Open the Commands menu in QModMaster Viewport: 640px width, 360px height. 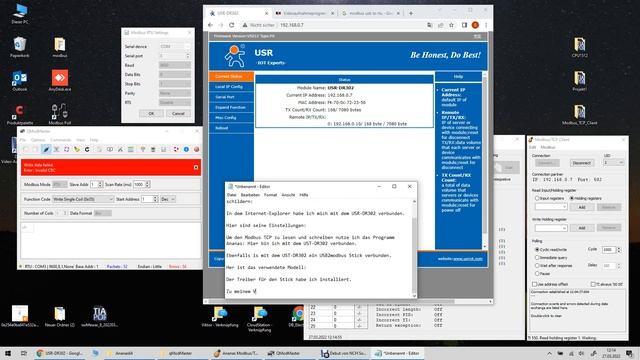point(61,140)
